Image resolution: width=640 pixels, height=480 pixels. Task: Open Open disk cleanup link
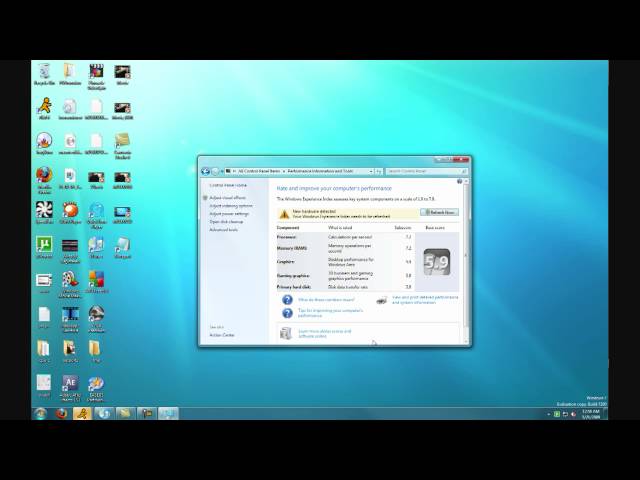(x=226, y=222)
